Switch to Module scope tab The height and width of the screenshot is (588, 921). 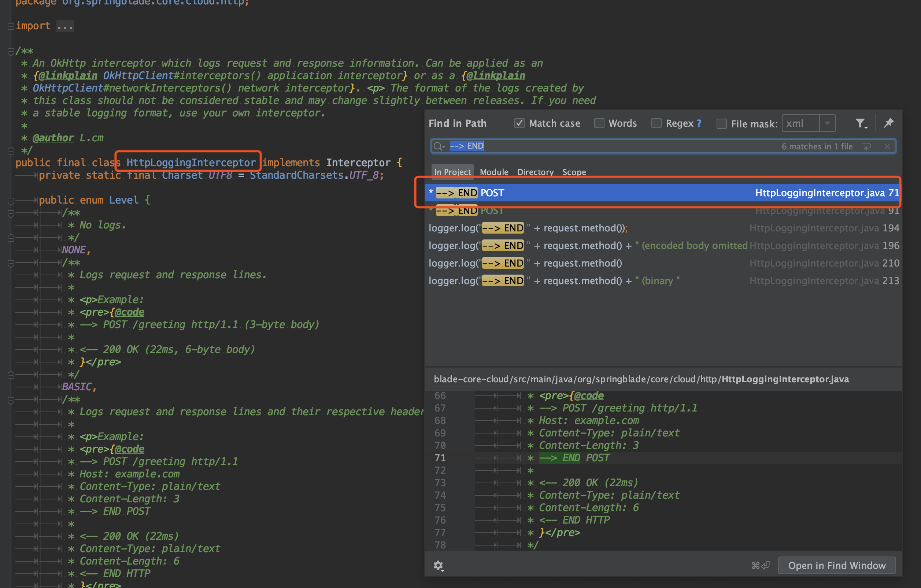pos(494,172)
